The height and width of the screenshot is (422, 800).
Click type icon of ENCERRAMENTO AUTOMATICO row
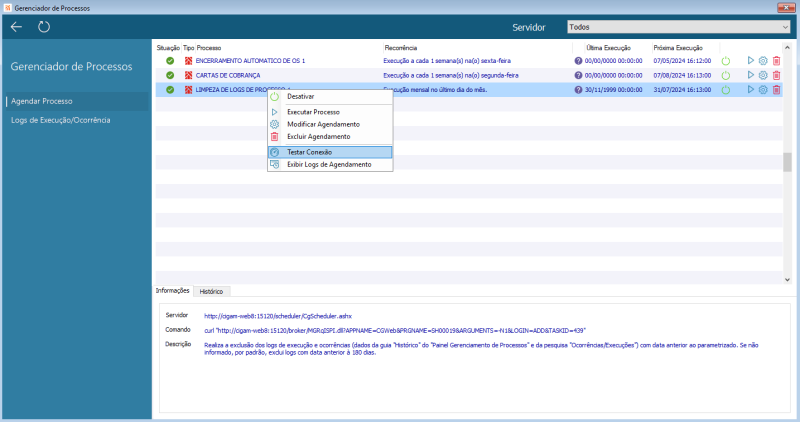pos(188,61)
